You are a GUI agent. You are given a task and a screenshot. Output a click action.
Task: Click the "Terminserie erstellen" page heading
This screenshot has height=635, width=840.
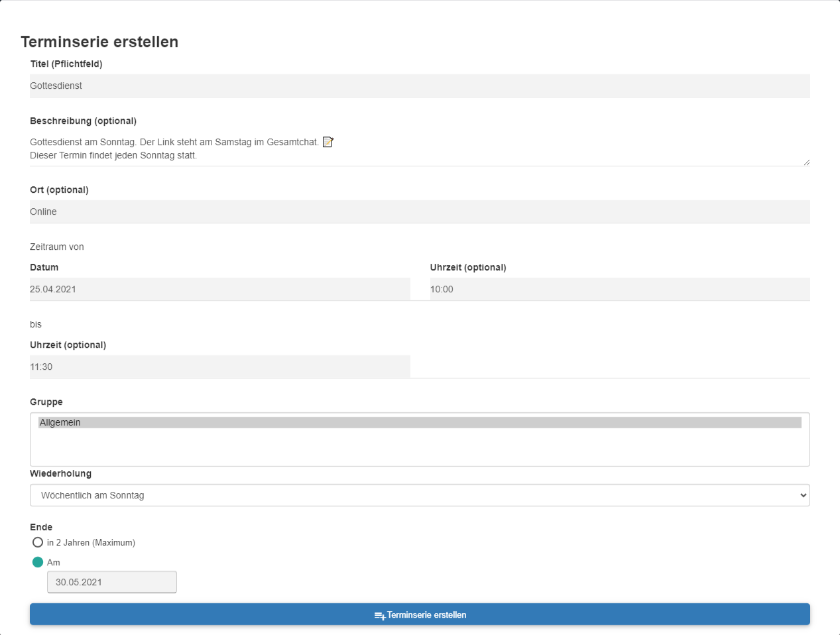point(99,42)
